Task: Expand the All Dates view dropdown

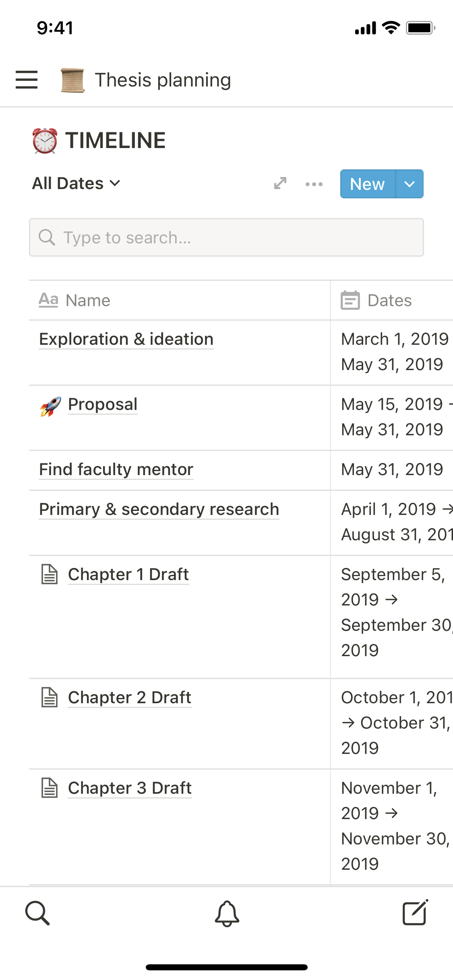Action: pyautogui.click(x=76, y=183)
